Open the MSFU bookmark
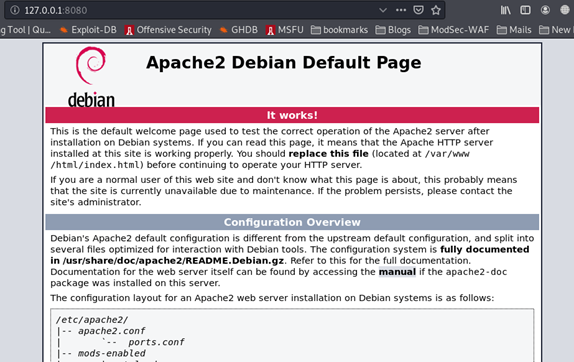 (x=285, y=30)
